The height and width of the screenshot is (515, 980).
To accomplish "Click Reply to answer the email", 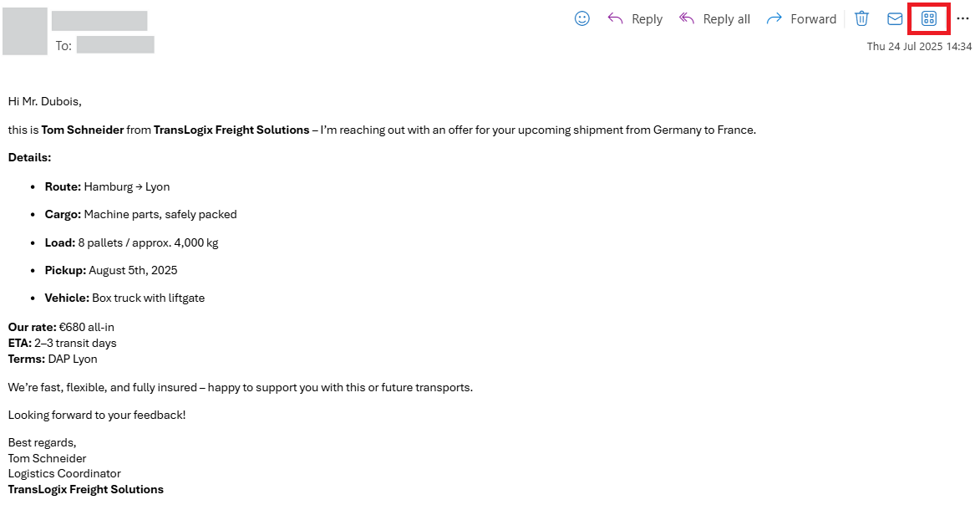I will click(635, 18).
